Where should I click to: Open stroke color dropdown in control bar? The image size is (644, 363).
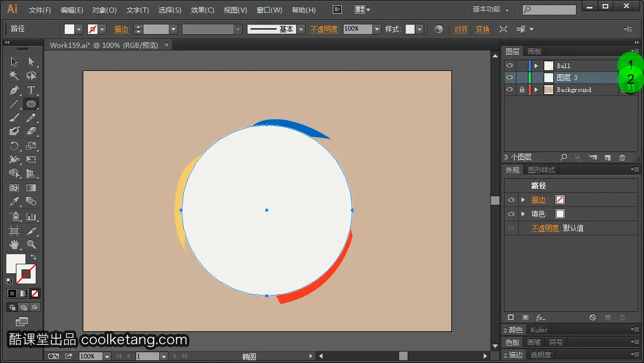(x=102, y=29)
